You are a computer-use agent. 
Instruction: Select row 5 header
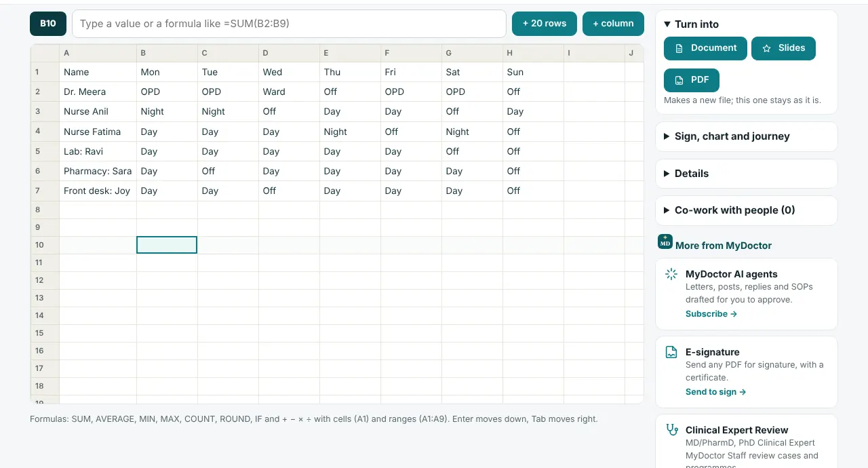pos(45,151)
